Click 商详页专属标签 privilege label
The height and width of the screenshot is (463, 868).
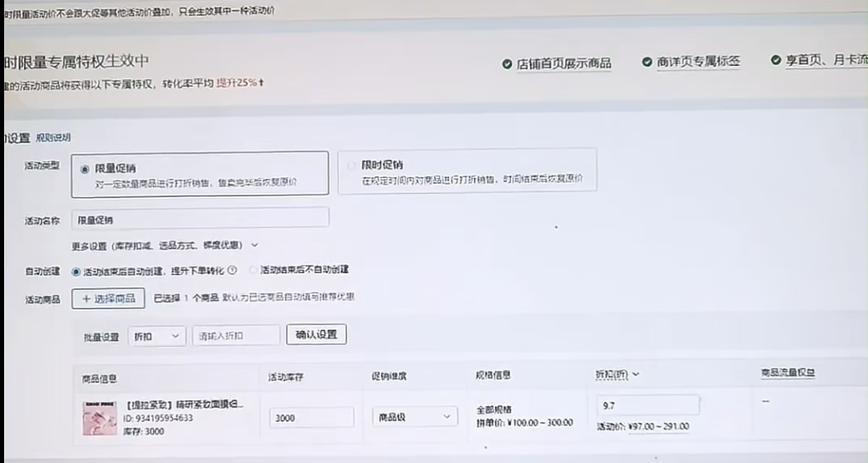pos(698,62)
